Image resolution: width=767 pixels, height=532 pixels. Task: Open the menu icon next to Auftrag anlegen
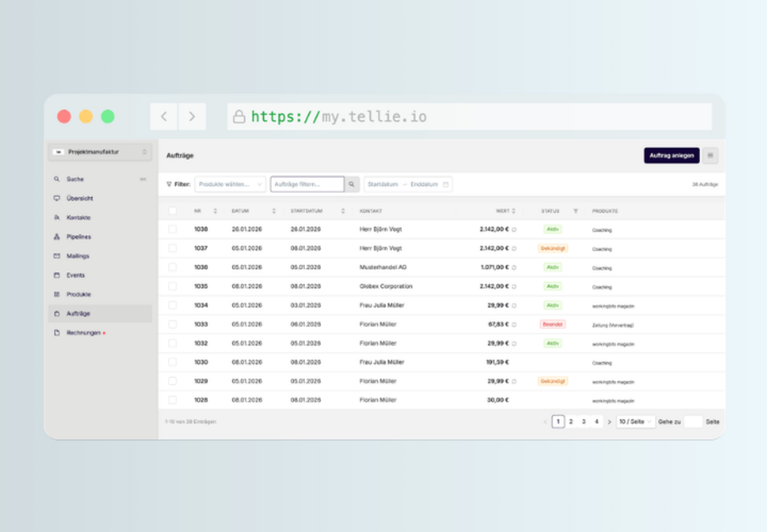coord(710,155)
